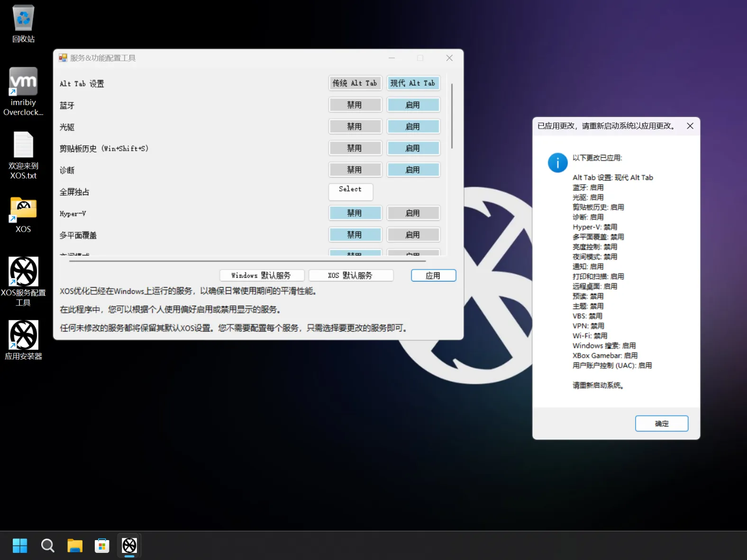Click the Hyper-V label in the service list
Viewport: 747px width, 560px height.
[73, 214]
